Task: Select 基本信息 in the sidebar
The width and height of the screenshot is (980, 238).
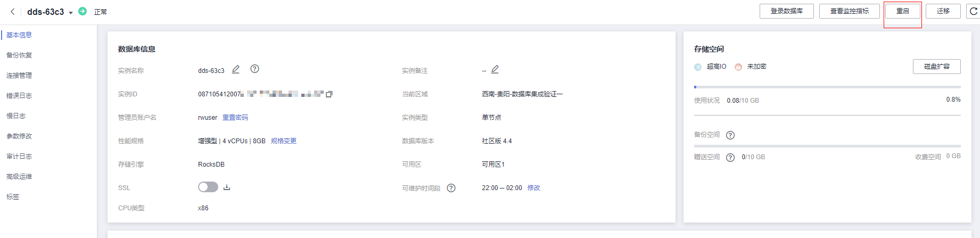Action: click(19, 35)
